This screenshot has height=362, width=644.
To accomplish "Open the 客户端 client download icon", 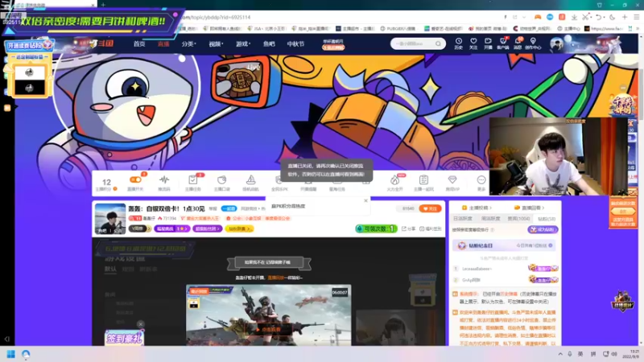I will 502,43.
